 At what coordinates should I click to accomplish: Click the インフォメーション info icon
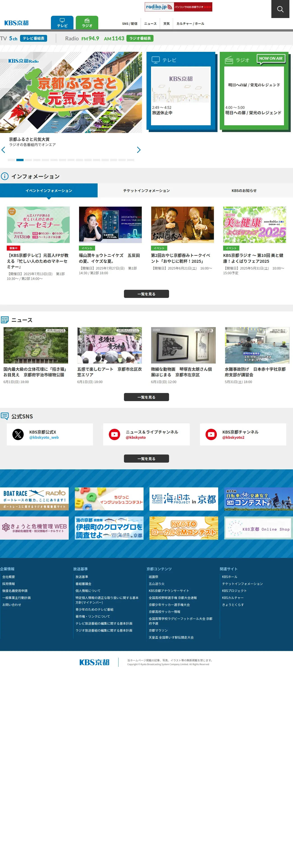tap(5, 176)
